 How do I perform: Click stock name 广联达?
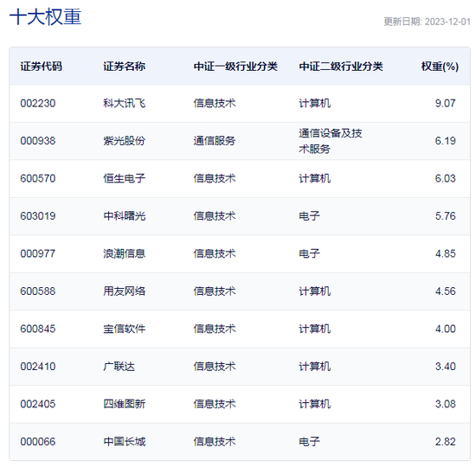tap(119, 367)
